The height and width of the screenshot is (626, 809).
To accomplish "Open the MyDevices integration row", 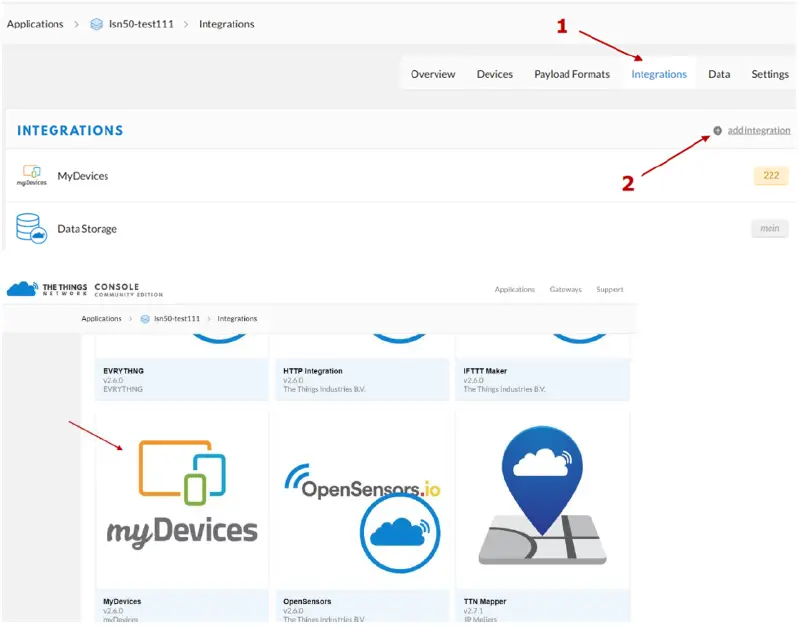I will [x=401, y=176].
